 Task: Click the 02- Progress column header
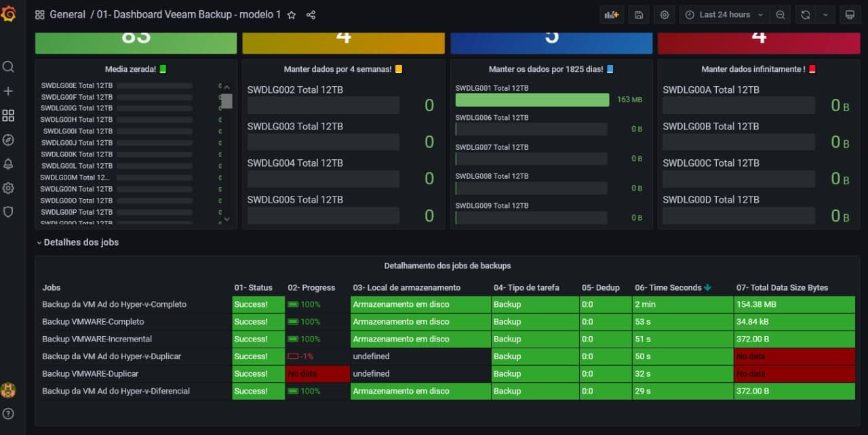pos(311,287)
